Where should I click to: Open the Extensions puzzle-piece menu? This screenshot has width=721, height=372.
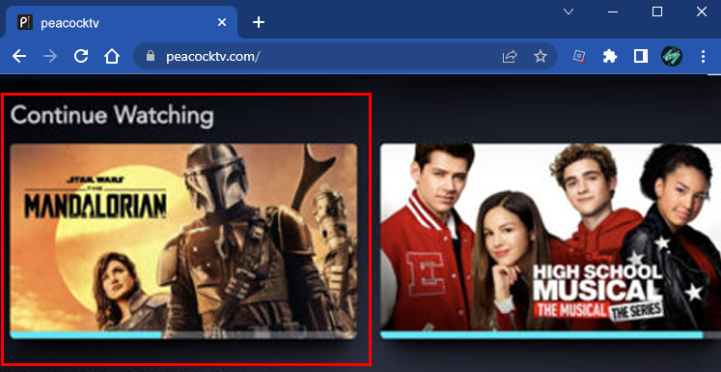point(610,57)
